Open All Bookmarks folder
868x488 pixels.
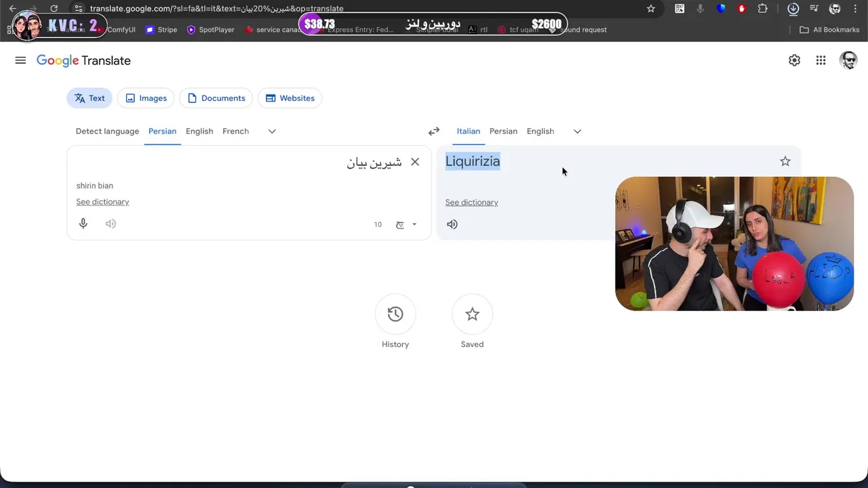830,30
